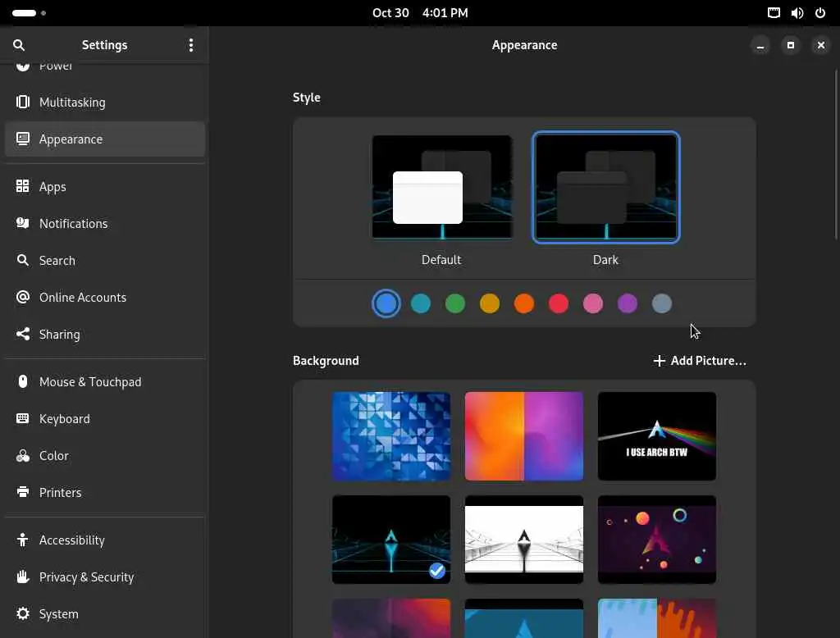Click the Keyboard icon in sidebar
The width and height of the screenshot is (840, 638).
click(22, 418)
